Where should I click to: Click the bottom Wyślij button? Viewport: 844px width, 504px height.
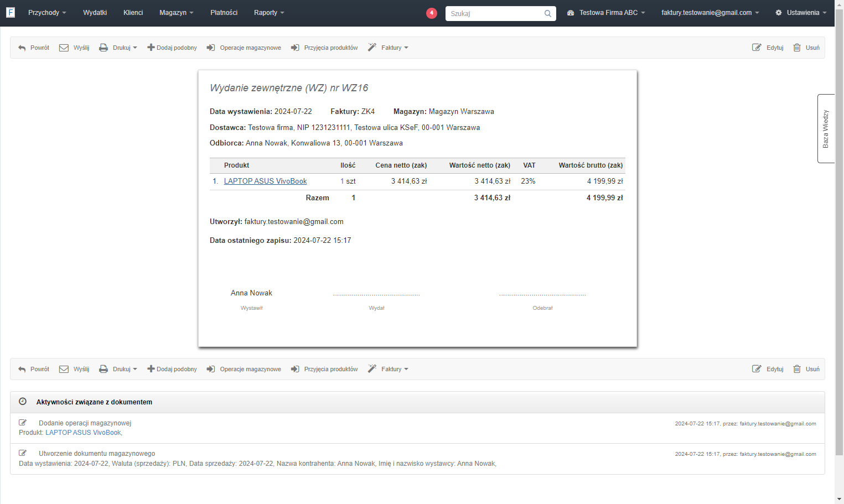[x=74, y=369]
